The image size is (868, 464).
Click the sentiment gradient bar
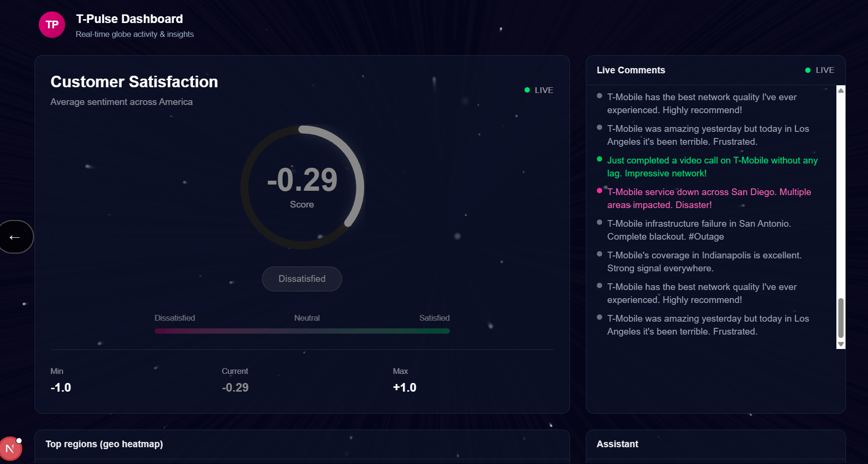tap(302, 331)
